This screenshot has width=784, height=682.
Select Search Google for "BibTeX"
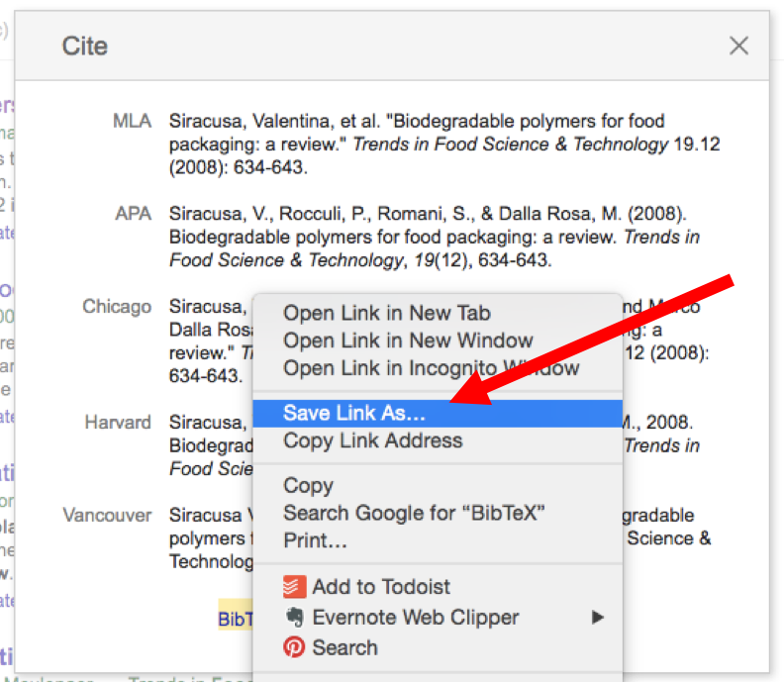(414, 513)
